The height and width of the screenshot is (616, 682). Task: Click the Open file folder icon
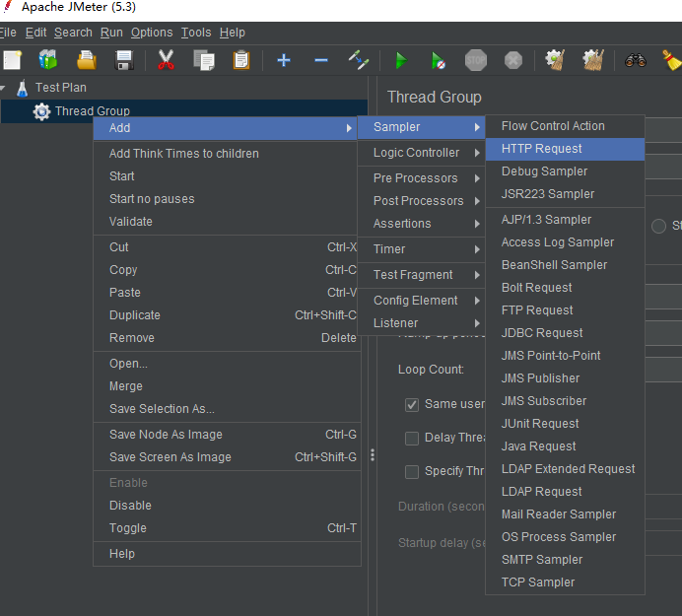point(87,60)
